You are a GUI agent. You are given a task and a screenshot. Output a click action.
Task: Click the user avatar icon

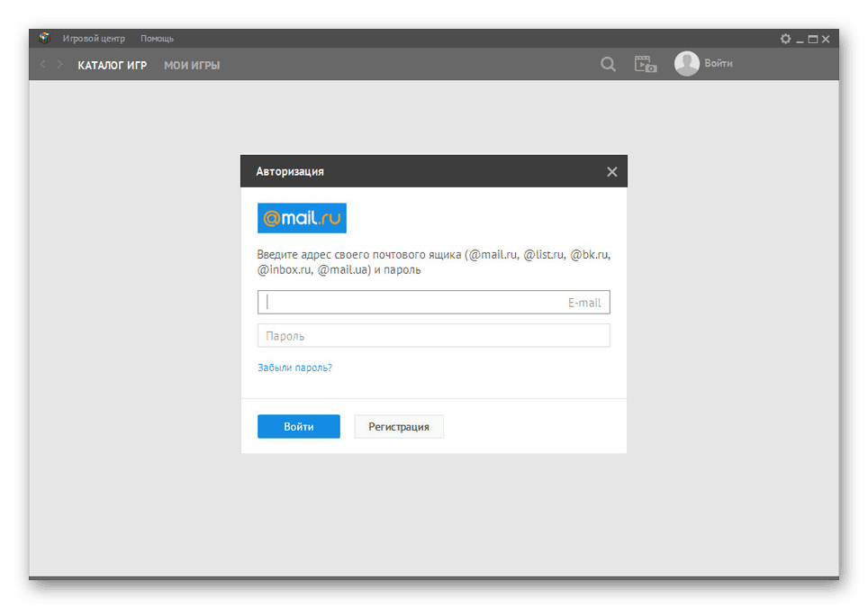[x=687, y=64]
